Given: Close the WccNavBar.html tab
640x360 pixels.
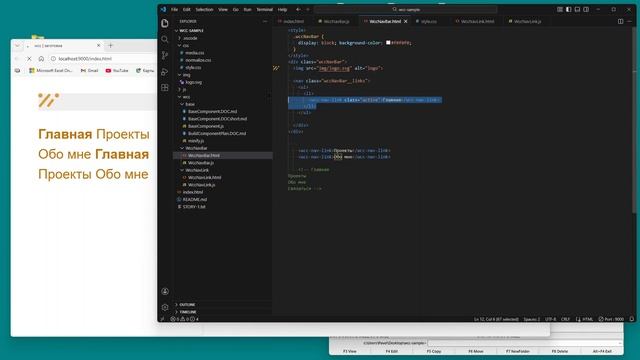Looking at the screenshot, I should click(406, 21).
